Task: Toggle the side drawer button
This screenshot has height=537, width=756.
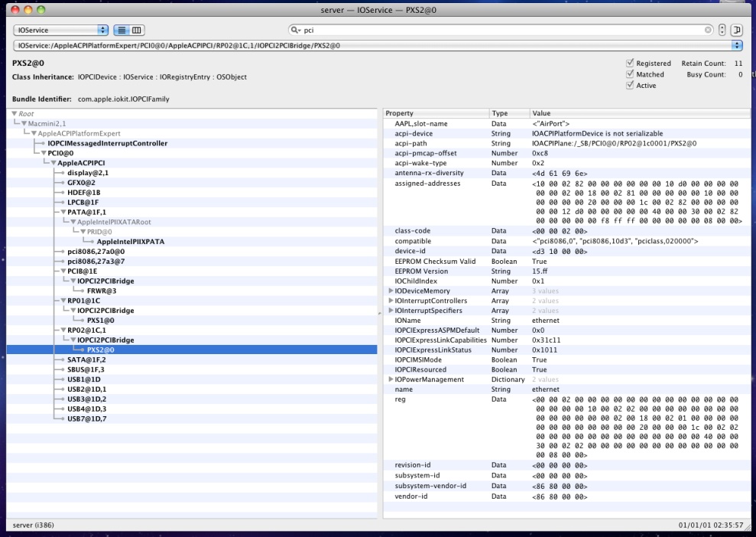Action: [x=737, y=30]
